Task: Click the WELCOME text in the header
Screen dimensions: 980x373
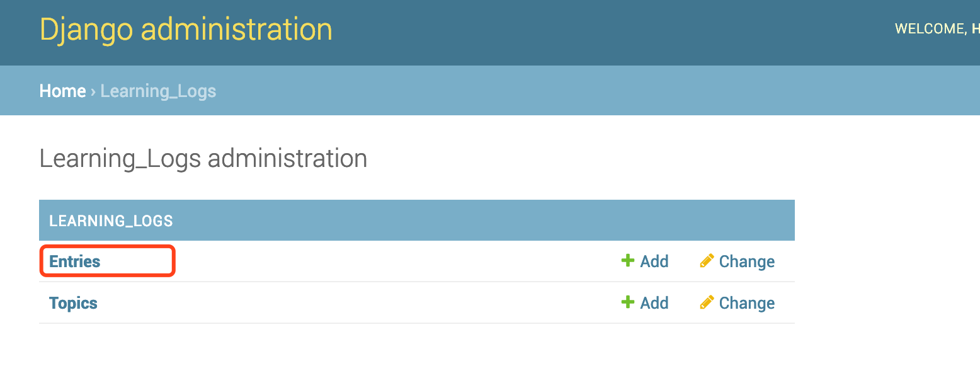Action: [x=930, y=29]
